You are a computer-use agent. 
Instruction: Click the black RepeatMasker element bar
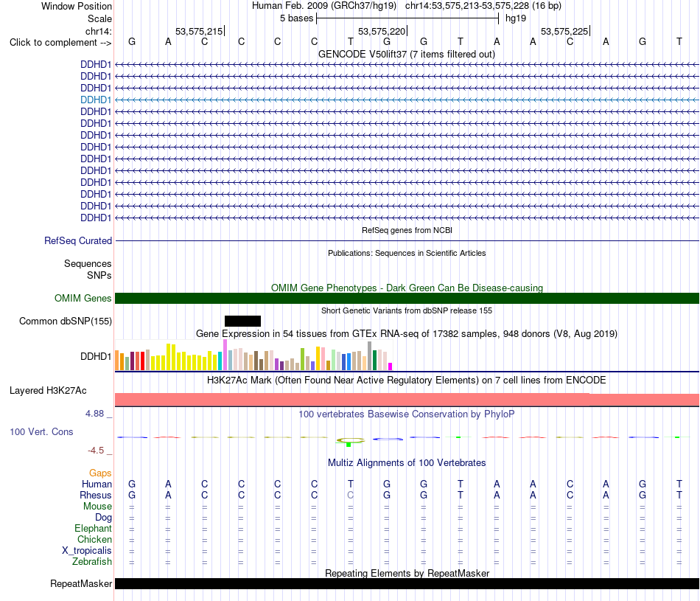click(407, 583)
